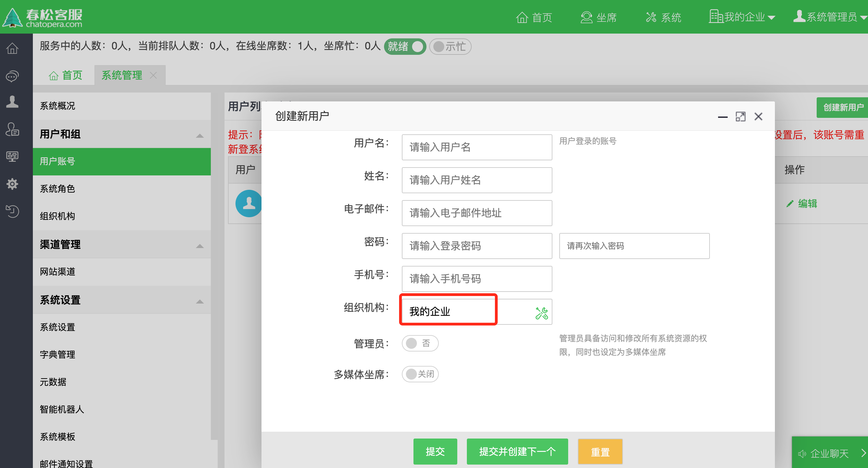The height and width of the screenshot is (468, 868).
Task: Click the tools icon in the 组织机构 field
Action: click(542, 313)
